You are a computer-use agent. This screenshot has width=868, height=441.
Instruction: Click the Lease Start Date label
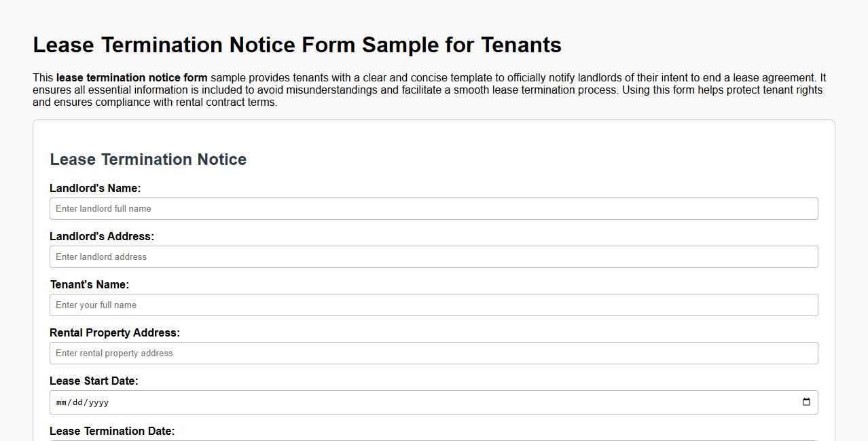[94, 381]
